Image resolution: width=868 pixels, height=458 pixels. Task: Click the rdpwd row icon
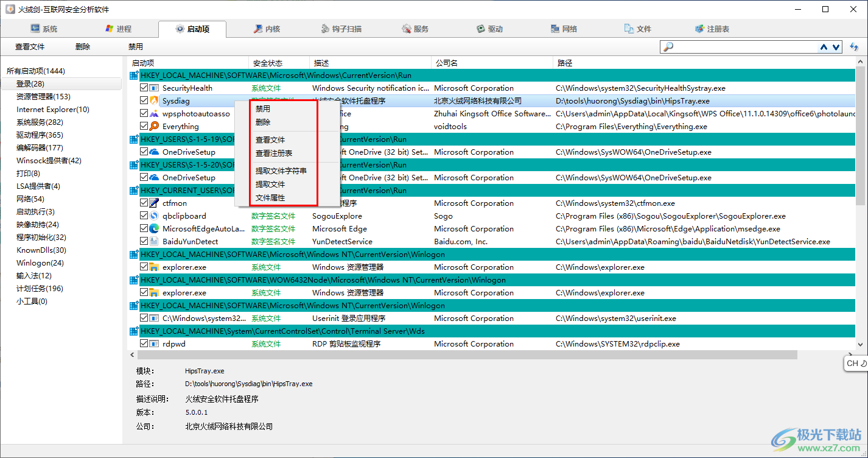point(154,343)
